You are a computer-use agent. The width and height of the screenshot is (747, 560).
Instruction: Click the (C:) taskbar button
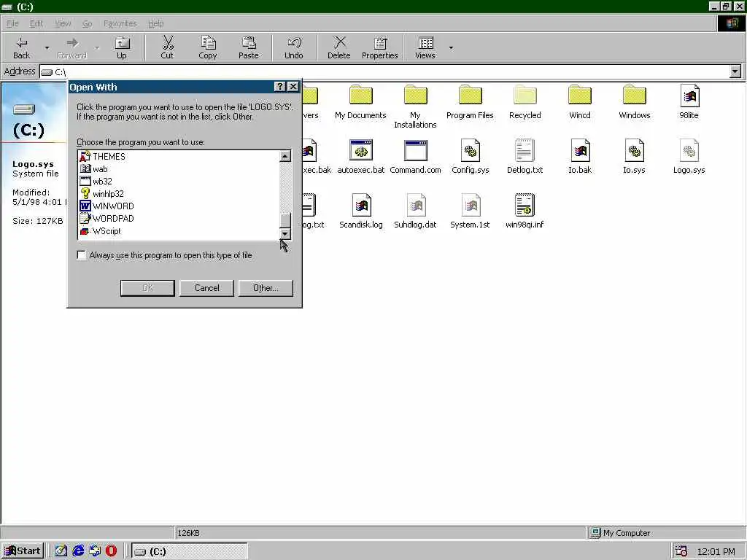click(189, 551)
